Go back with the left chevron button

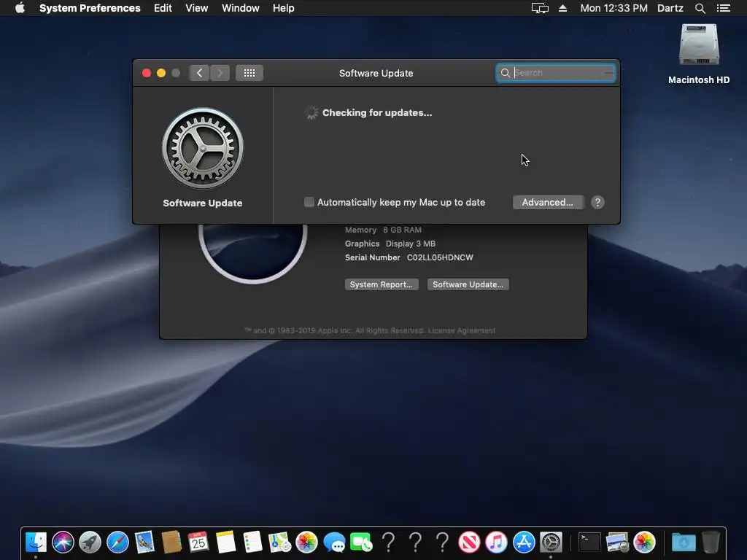(x=200, y=73)
